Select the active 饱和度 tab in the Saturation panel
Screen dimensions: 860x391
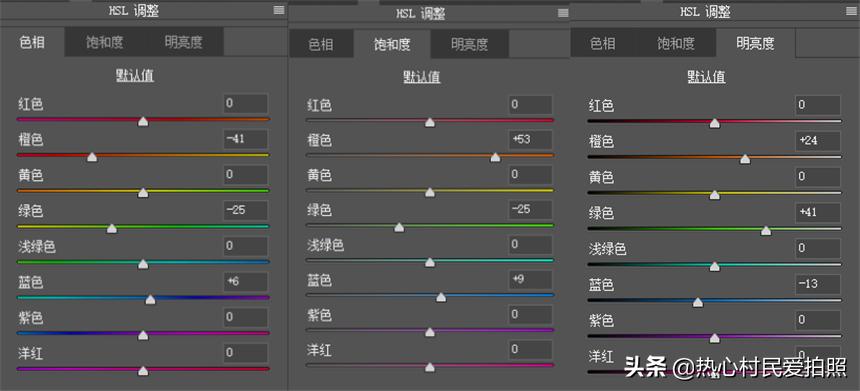[392, 44]
